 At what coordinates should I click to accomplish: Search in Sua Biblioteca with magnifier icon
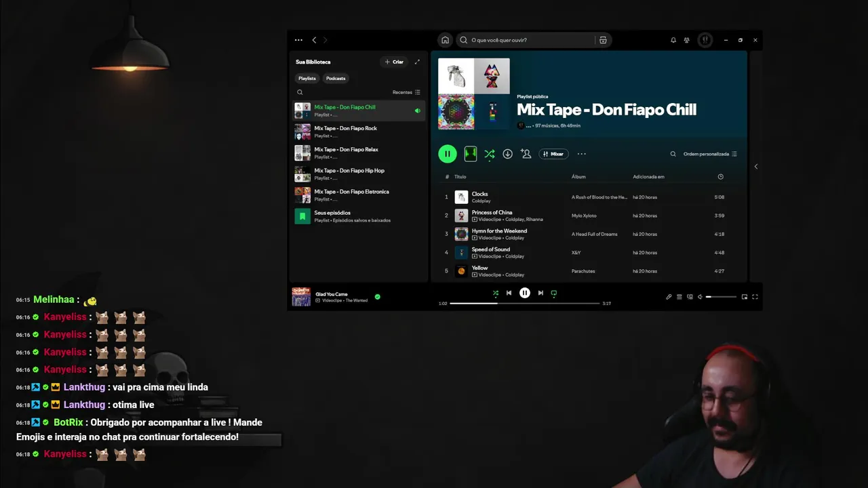(300, 92)
